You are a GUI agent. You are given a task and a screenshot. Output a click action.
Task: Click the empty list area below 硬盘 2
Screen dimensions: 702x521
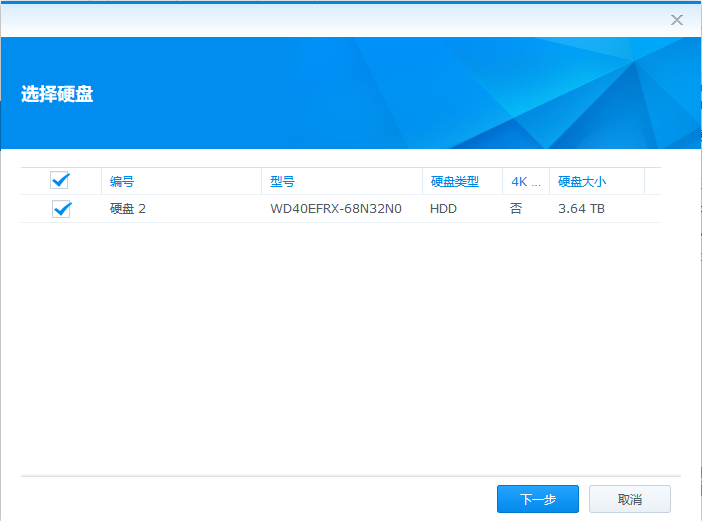point(350,340)
